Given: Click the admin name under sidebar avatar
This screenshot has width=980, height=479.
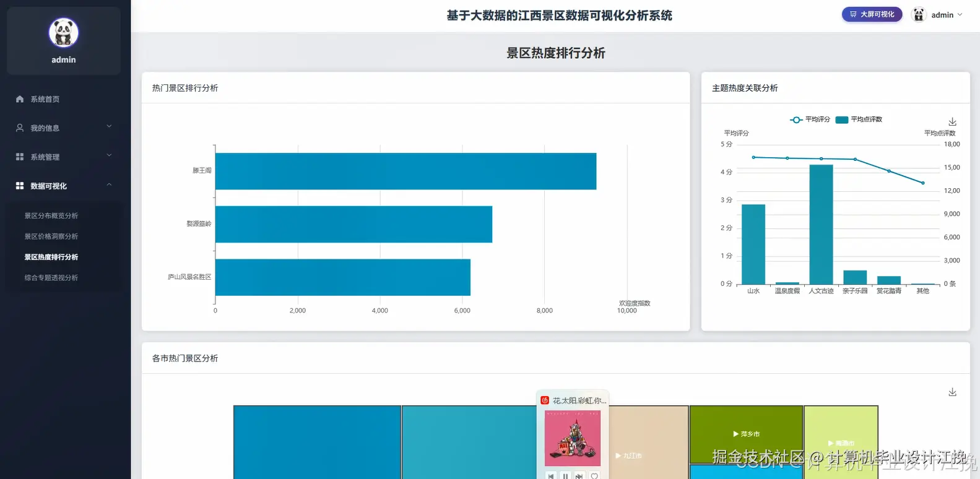Looking at the screenshot, I should (x=64, y=60).
